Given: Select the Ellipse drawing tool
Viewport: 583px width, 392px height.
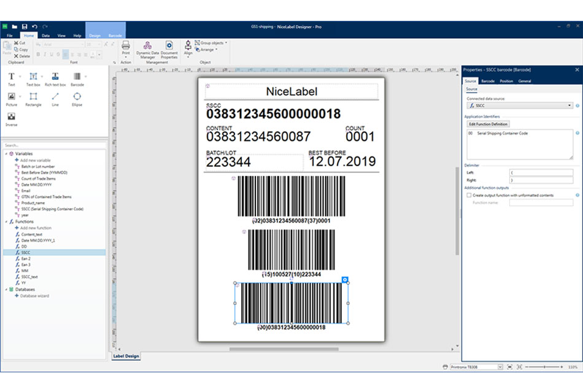Looking at the screenshot, I should point(77,99).
